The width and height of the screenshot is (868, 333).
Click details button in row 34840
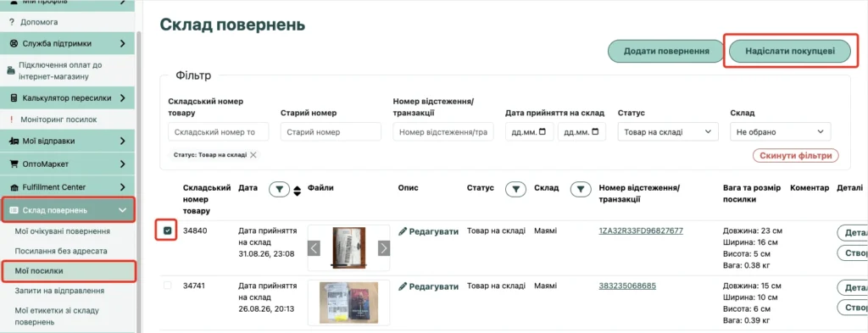pyautogui.click(x=853, y=233)
